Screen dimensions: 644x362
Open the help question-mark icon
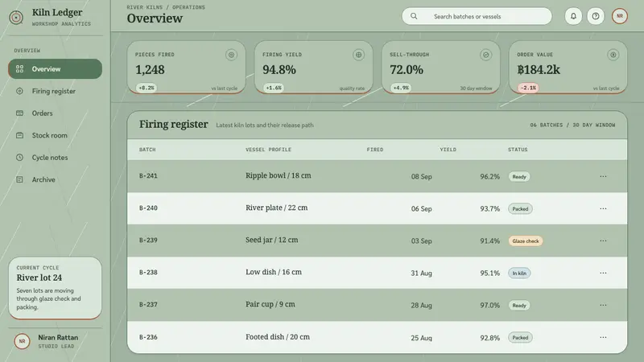point(596,16)
